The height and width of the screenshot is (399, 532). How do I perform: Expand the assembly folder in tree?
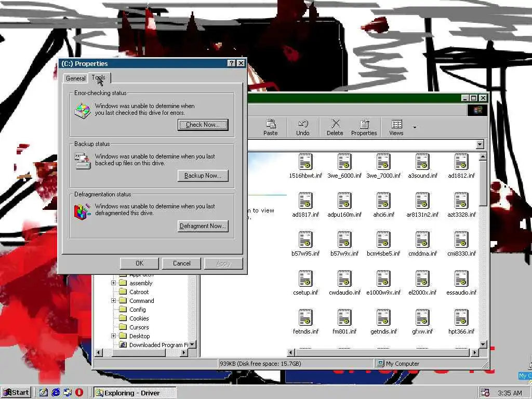pos(114,283)
